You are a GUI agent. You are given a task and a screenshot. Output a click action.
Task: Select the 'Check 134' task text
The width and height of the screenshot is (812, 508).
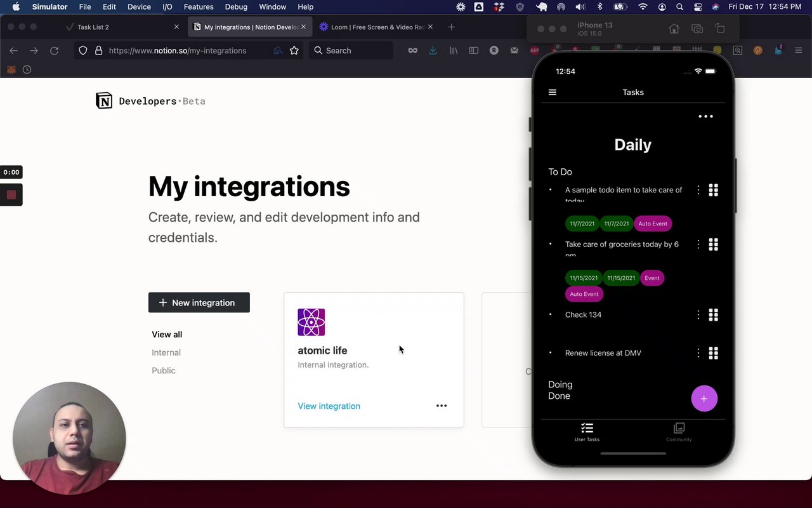coord(583,314)
